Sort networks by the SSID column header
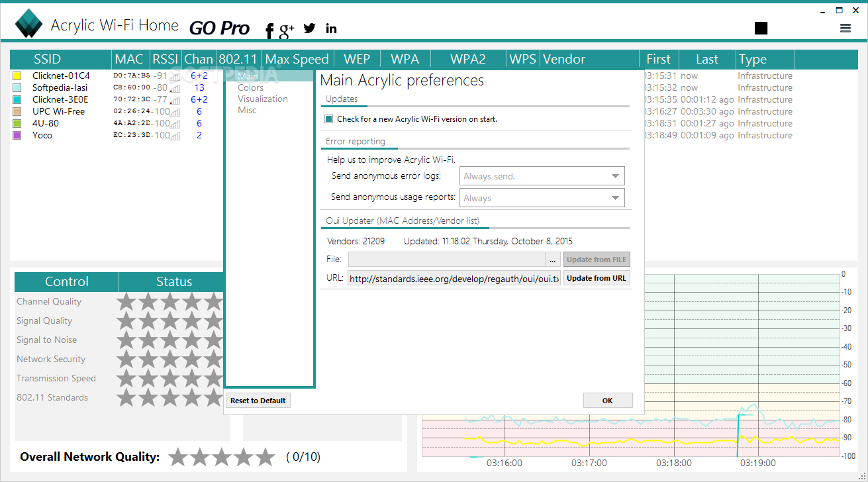Image resolution: width=868 pixels, height=482 pixels. click(47, 59)
